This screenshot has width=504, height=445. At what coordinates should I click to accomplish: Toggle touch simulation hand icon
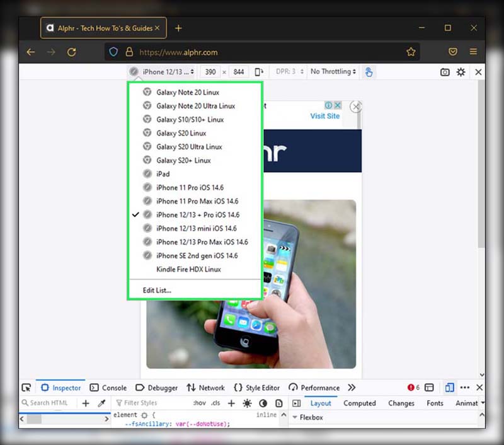[x=369, y=72]
